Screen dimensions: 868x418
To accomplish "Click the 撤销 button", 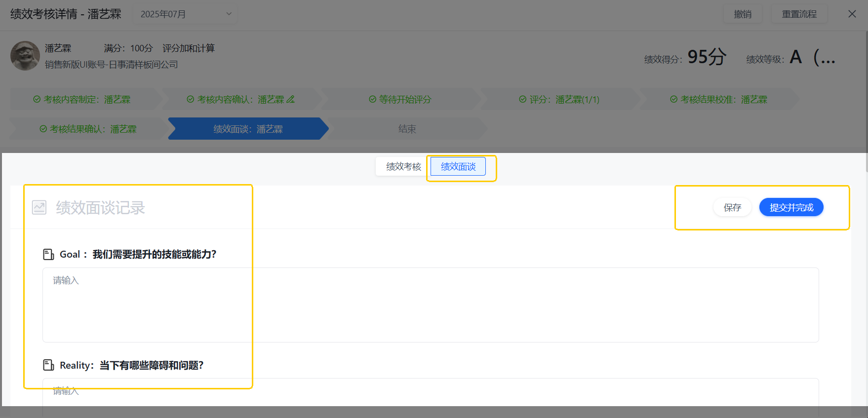I will (x=743, y=14).
